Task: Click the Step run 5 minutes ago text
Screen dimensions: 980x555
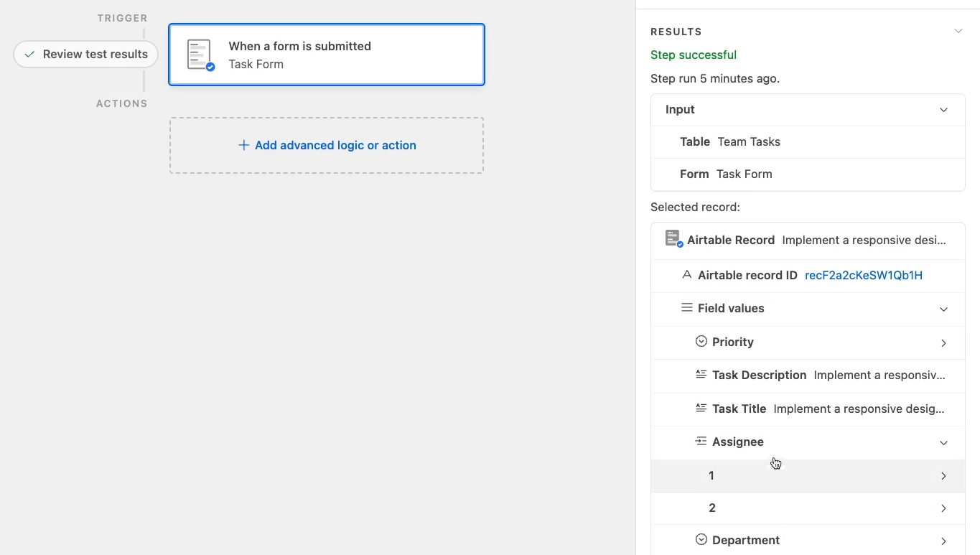Action: point(715,78)
